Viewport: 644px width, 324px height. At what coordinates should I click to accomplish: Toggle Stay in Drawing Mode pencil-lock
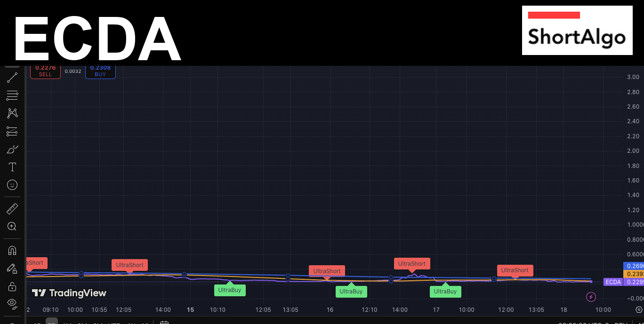pos(12,269)
